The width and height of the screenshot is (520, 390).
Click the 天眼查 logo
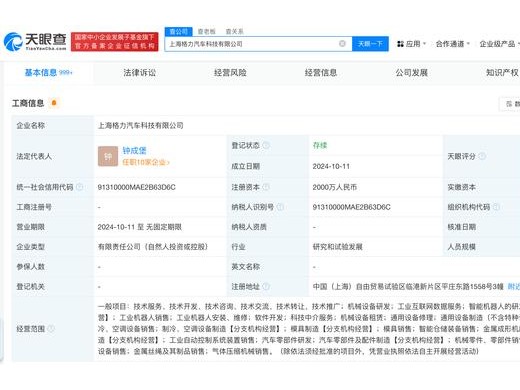35,42
